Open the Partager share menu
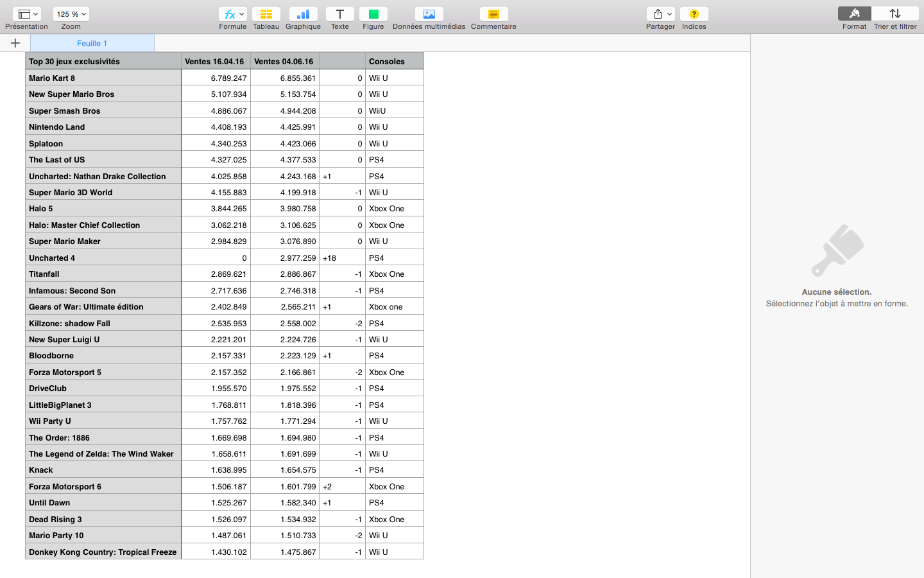 pyautogui.click(x=660, y=14)
